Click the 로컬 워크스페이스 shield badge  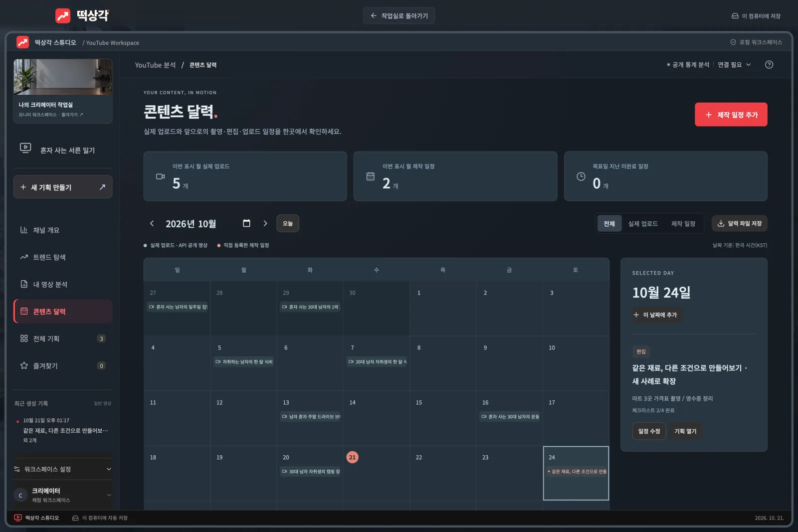756,42
